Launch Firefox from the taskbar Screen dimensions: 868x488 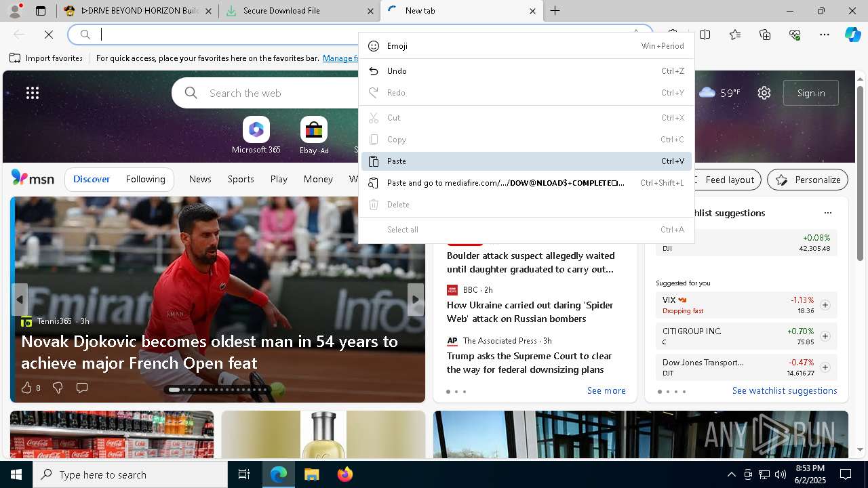click(x=344, y=474)
